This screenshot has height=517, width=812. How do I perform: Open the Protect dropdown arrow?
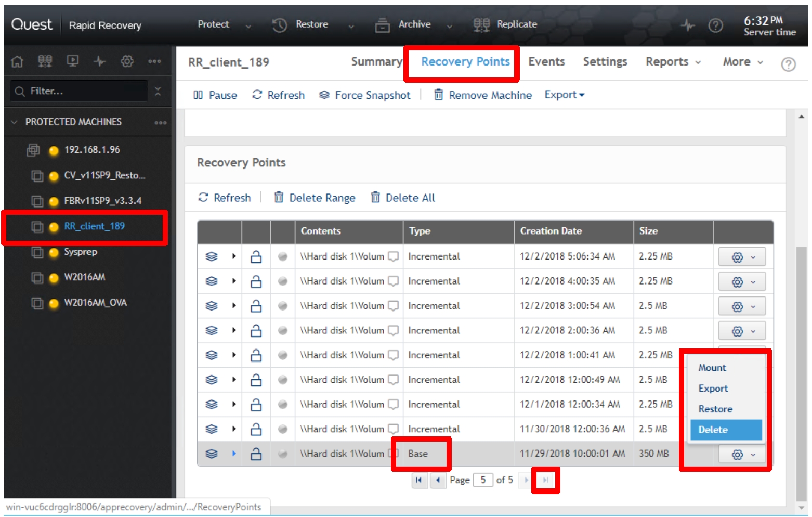[x=248, y=26]
